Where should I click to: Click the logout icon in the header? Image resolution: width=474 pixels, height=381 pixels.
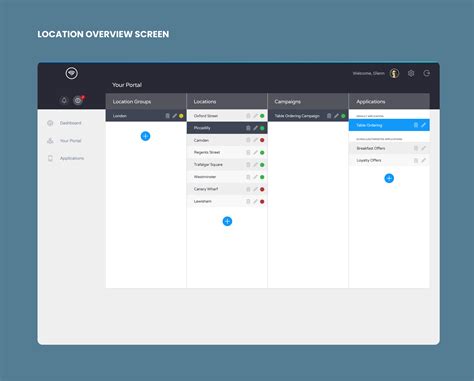pos(427,73)
